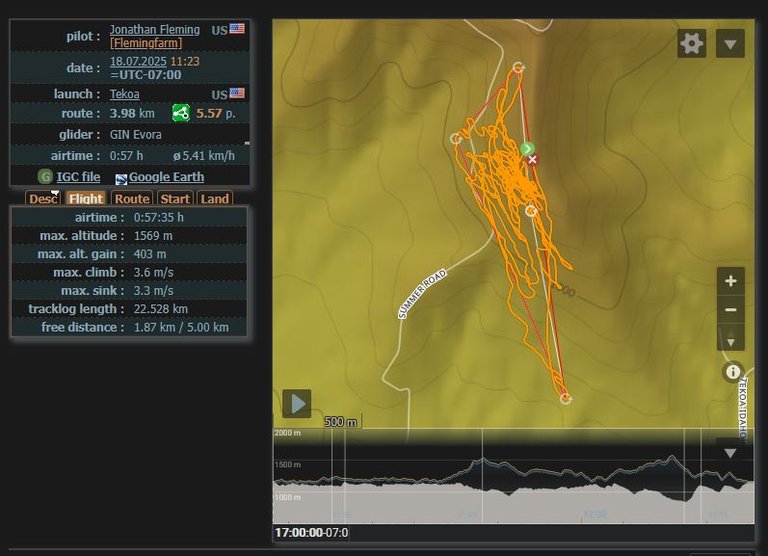Zoom in the map with plus button
Image resolution: width=768 pixels, height=556 pixels.
(x=731, y=281)
